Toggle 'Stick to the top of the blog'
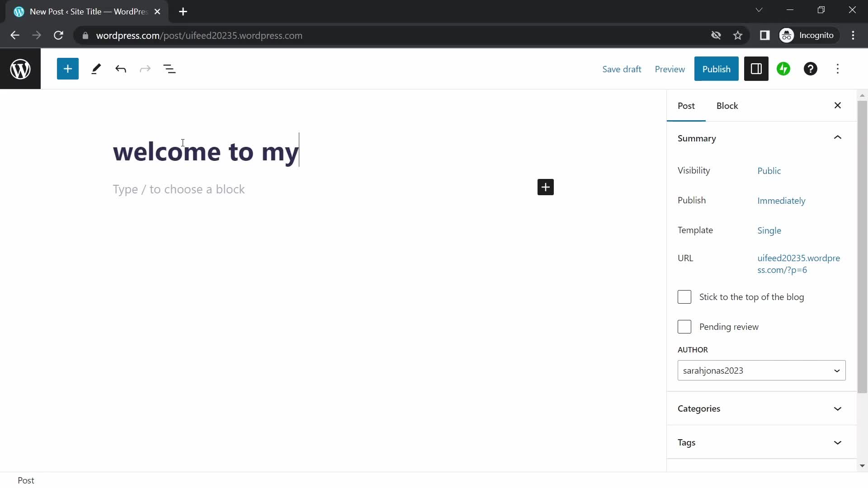The image size is (868, 488). click(684, 297)
